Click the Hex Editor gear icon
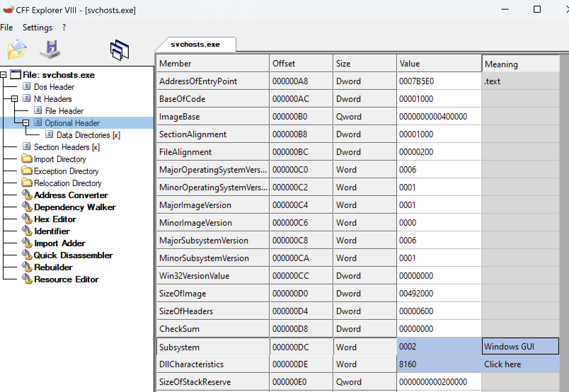 27,219
